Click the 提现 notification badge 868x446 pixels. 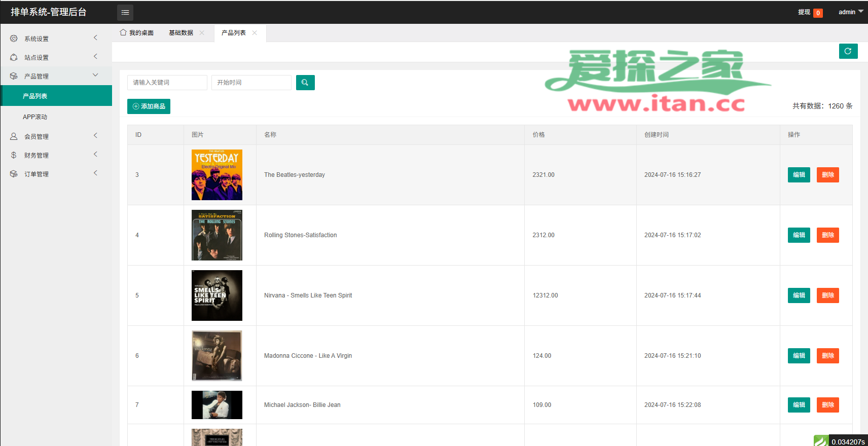(818, 13)
